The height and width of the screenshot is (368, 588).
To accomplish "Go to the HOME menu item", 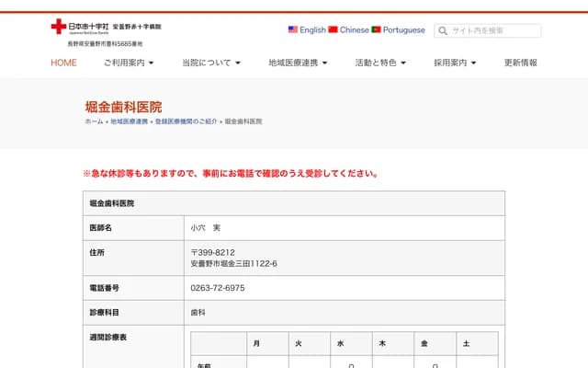I will pos(63,63).
